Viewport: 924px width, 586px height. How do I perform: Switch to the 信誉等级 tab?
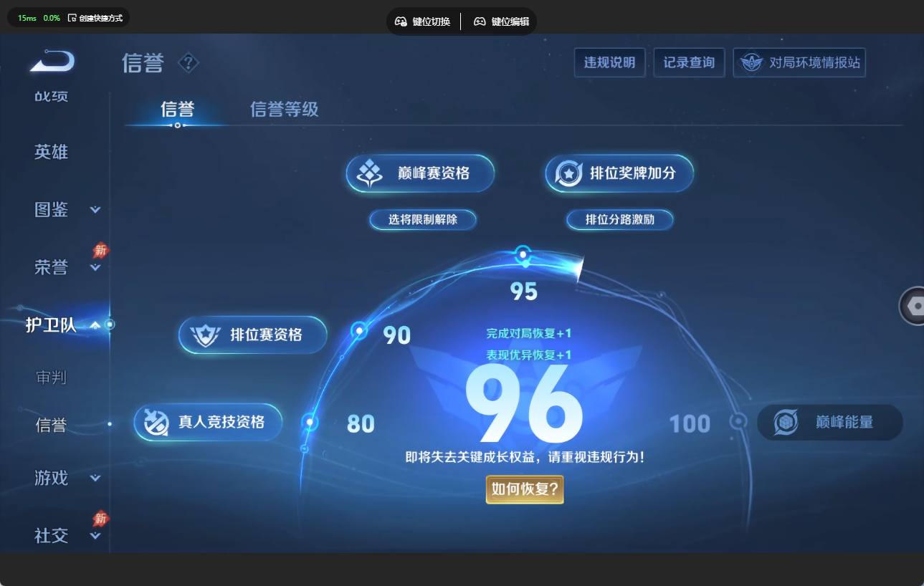pos(284,110)
